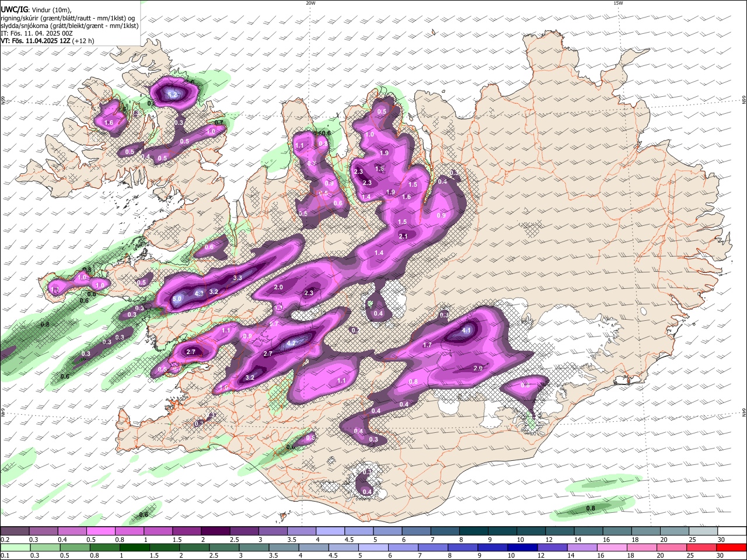The image size is (747, 560).
Task: Click the '1.5' label under the upper scale
Action: point(177,540)
